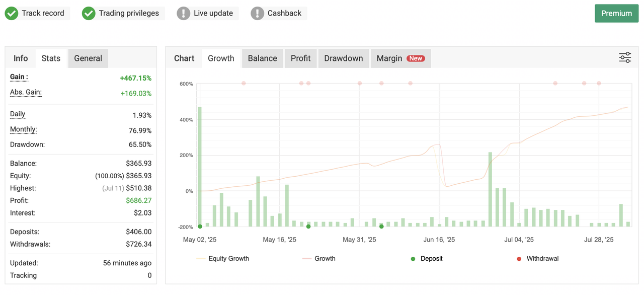644x295 pixels.
Task: Click the 600% y-axis label
Action: 186,84
